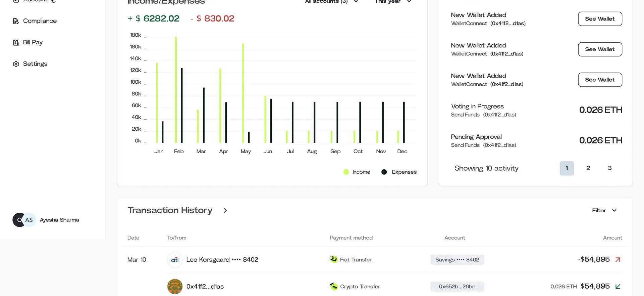Go to activity page 2
Viewport: 644px width, 296px height.
click(588, 168)
